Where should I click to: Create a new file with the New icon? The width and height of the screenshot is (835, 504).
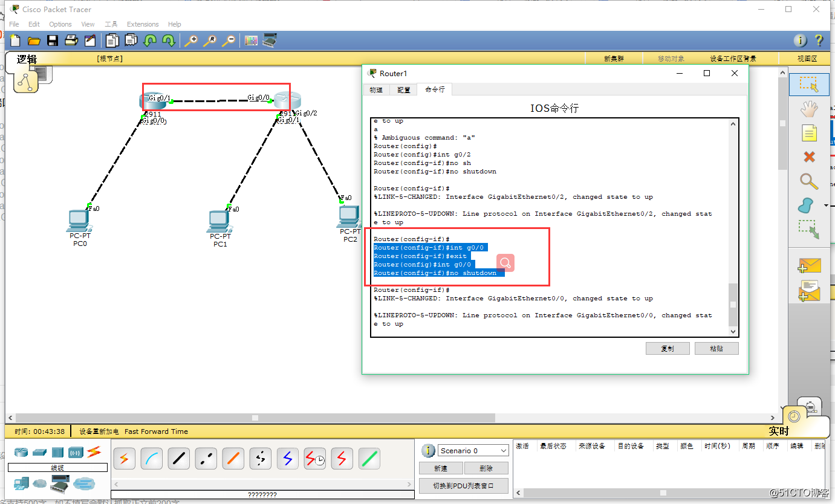(x=15, y=40)
